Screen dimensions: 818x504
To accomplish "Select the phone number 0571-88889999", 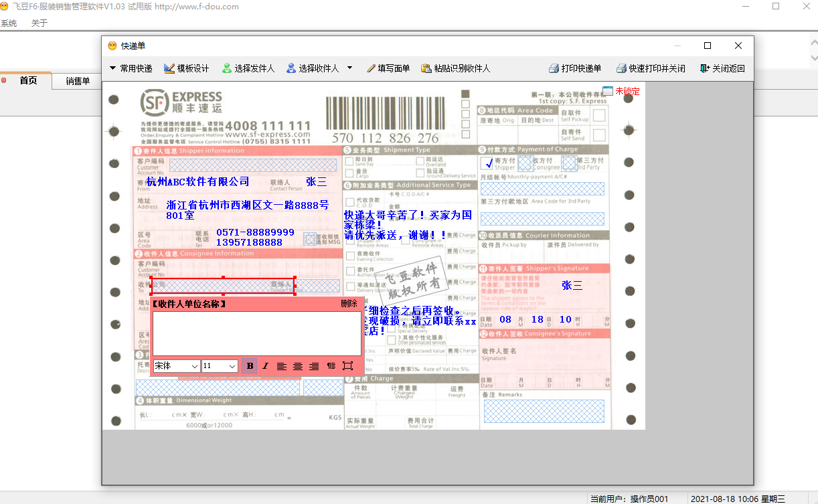I will point(255,232).
